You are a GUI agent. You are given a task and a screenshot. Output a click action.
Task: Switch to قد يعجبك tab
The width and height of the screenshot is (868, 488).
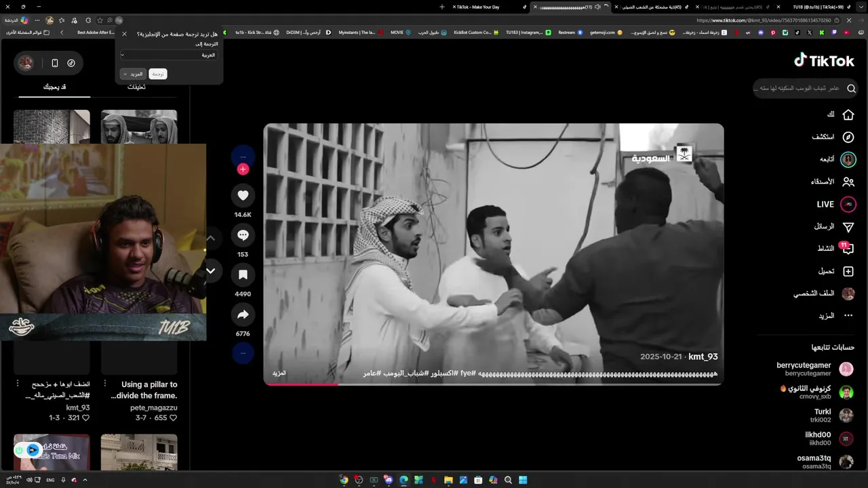(54, 87)
